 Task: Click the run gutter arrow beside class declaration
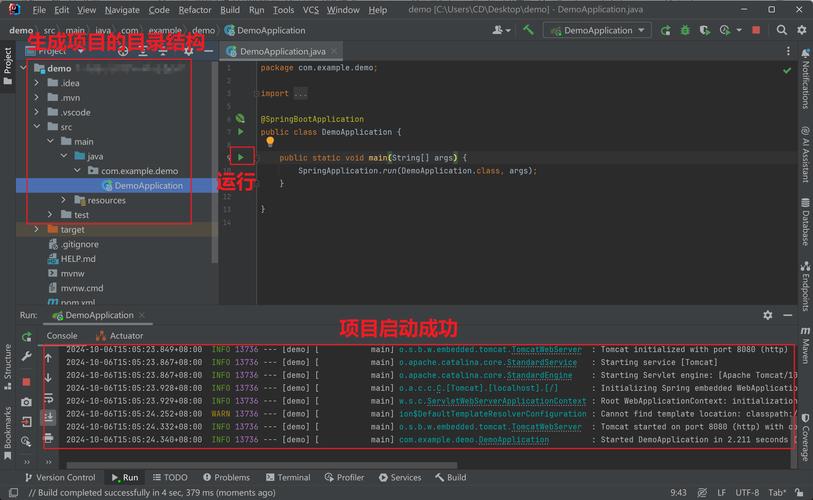coord(241,132)
